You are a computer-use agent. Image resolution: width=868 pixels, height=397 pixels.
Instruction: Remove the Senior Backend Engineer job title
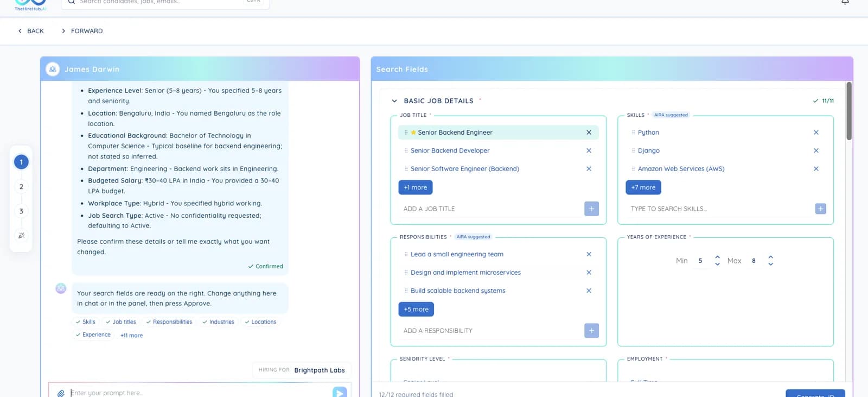[589, 133]
